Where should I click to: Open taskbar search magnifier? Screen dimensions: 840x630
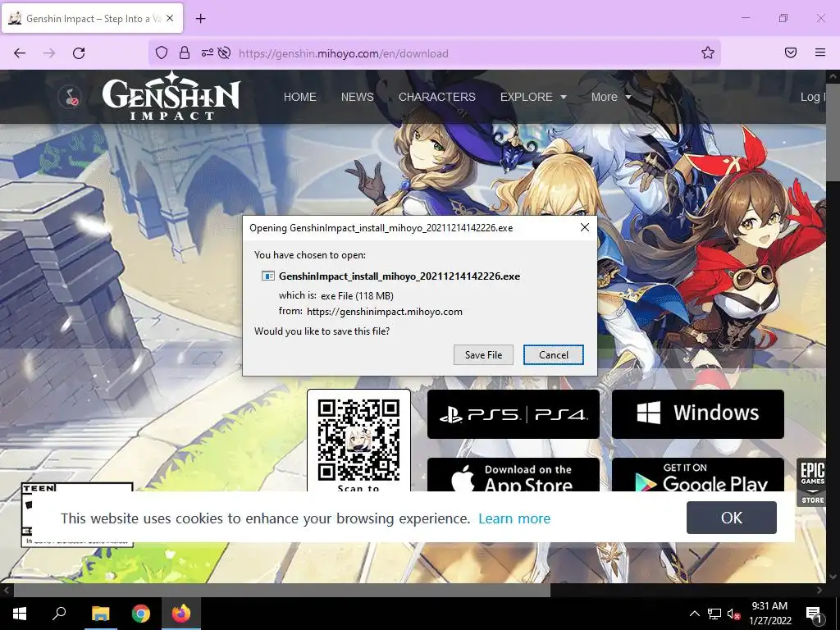click(59, 614)
